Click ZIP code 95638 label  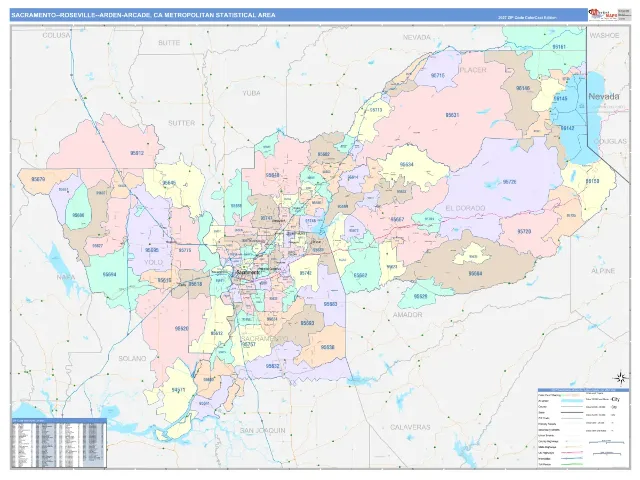click(327, 347)
